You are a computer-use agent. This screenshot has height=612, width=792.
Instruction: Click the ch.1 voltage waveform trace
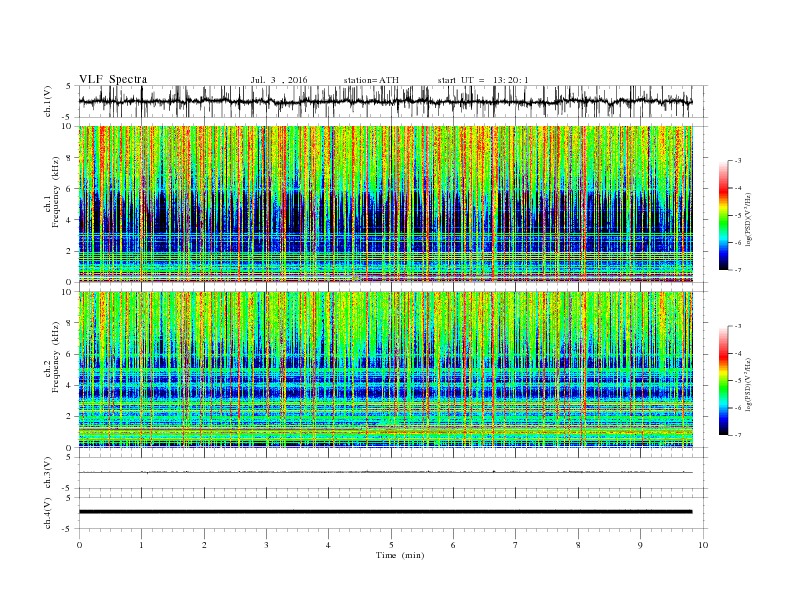tap(386, 101)
